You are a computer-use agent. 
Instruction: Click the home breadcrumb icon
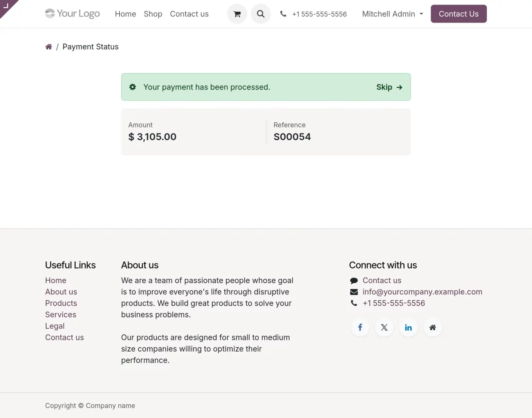coord(49,46)
